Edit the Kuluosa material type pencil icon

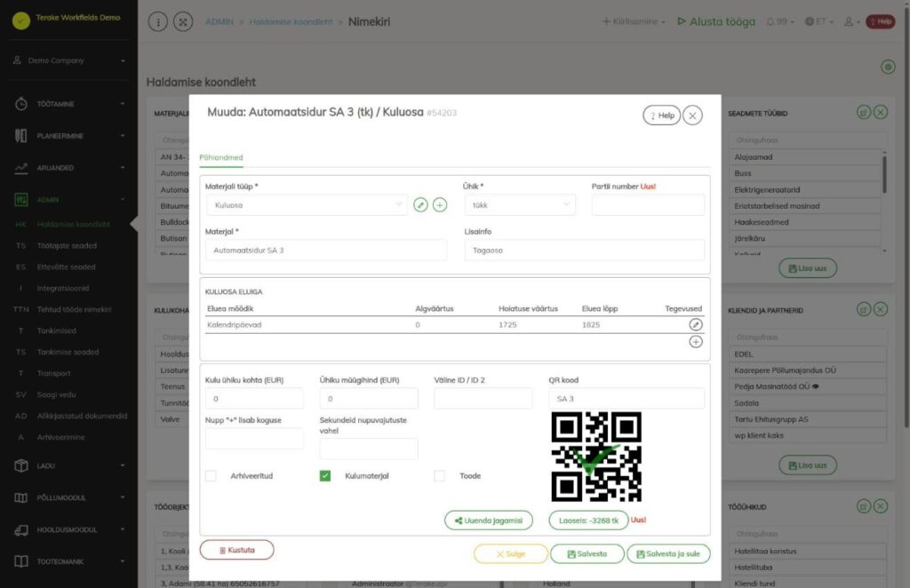click(420, 204)
